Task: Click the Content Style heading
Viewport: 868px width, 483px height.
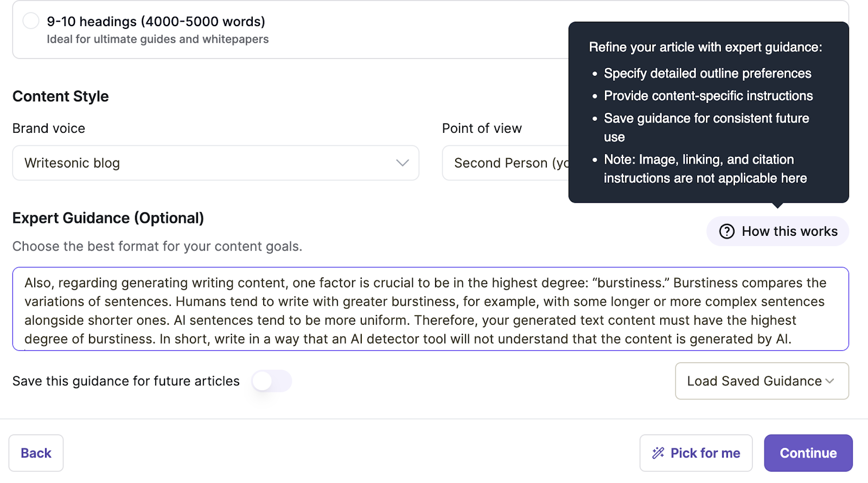Action: tap(61, 96)
